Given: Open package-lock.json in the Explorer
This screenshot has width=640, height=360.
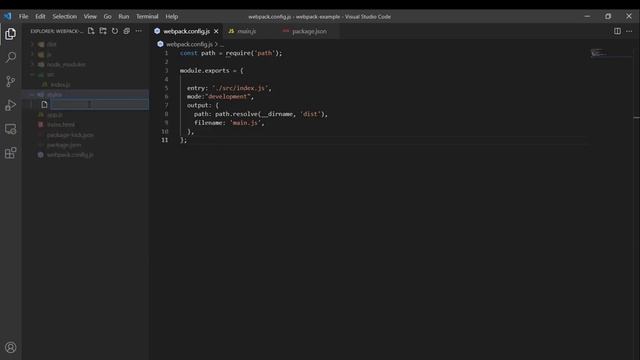Looking at the screenshot, I should tap(86, 135).
